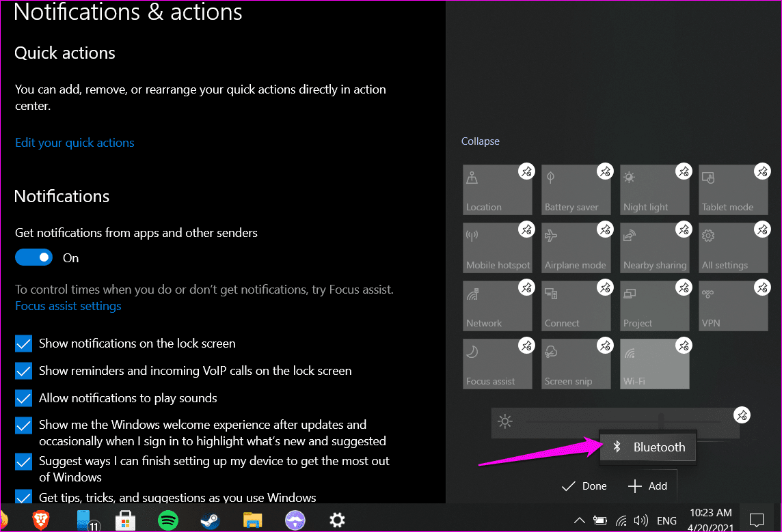Choose Bluetooth from the add menu
782x532 pixels.
648,447
